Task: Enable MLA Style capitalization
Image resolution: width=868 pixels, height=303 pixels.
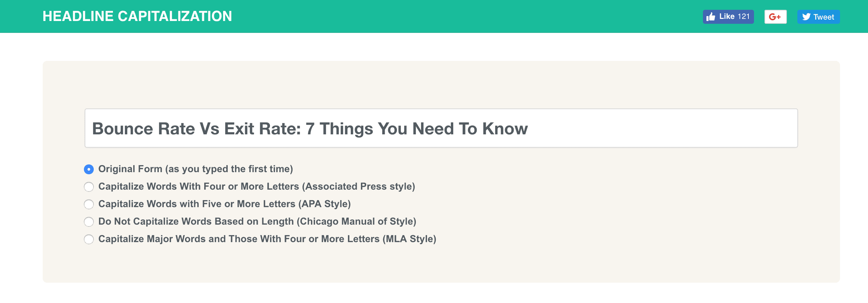Action: click(89, 240)
